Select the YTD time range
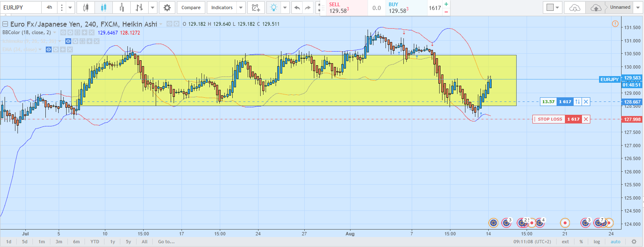Screen dimensions: 644x247 (x=94, y=242)
